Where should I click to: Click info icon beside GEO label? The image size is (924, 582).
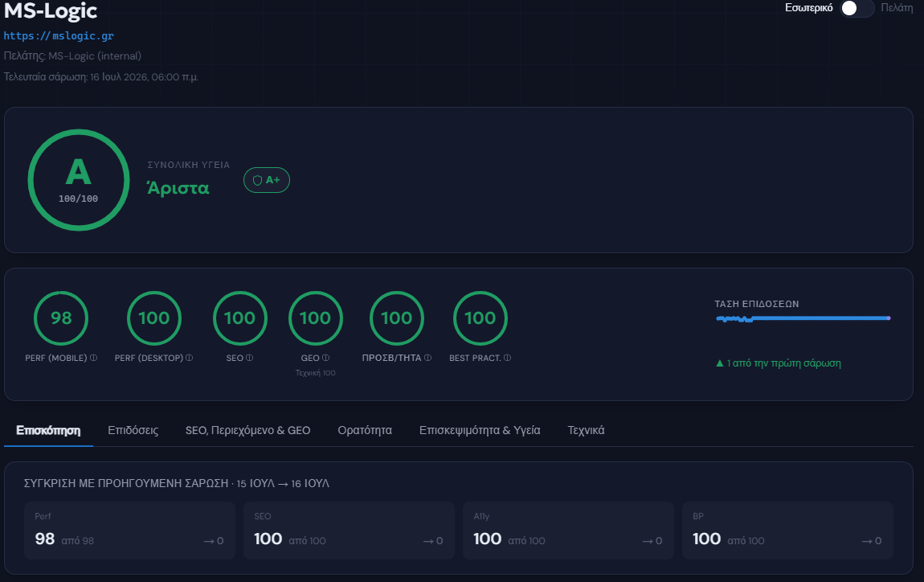pos(326,358)
